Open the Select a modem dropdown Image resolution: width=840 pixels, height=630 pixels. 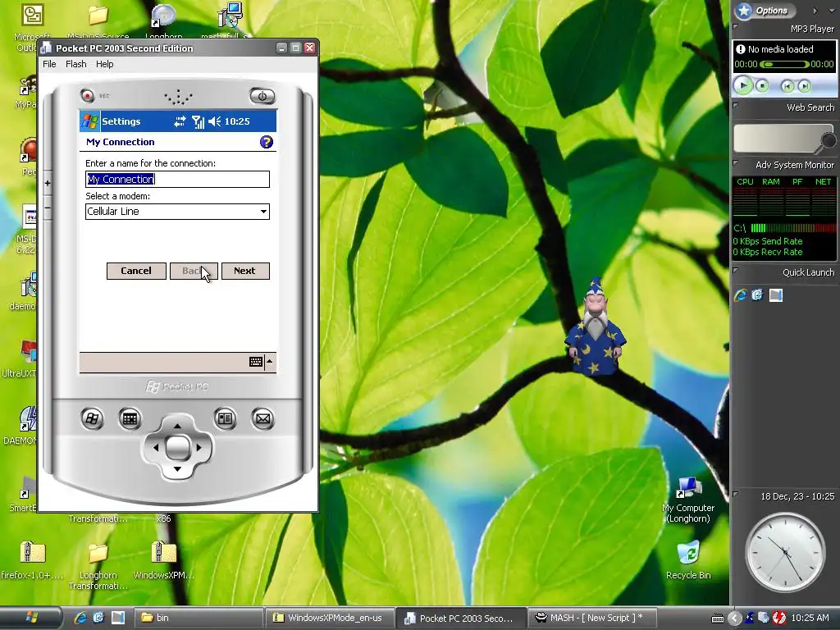pos(177,212)
